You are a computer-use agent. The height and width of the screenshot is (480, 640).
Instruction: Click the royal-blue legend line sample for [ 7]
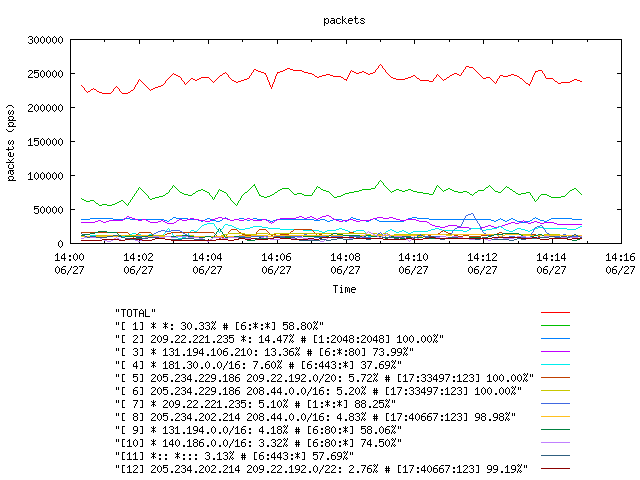tap(555, 404)
